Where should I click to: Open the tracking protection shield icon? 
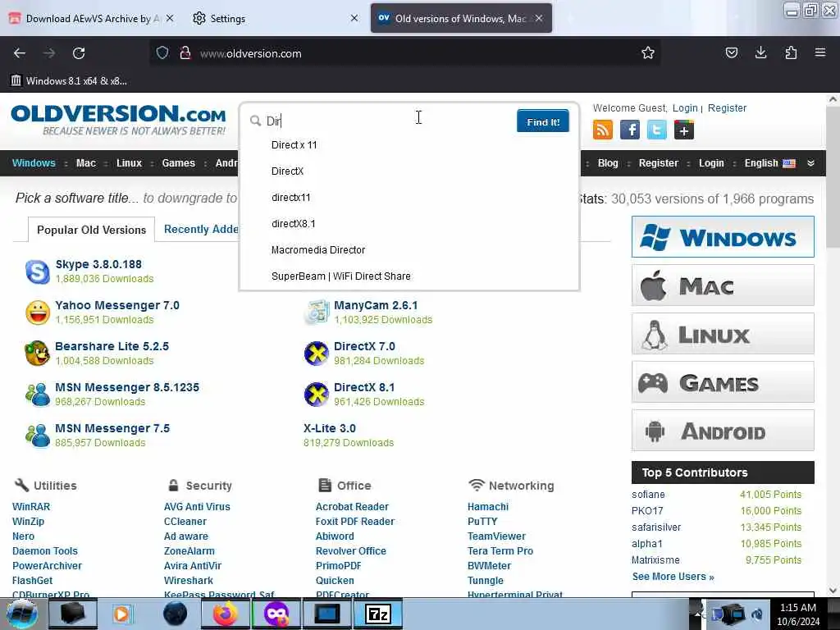[162, 53]
